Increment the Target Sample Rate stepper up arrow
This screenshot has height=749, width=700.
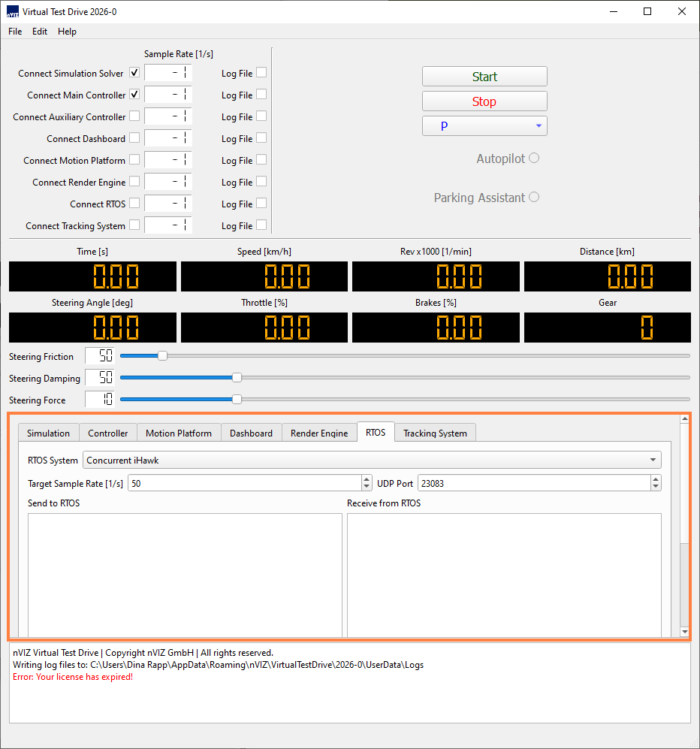(367, 479)
